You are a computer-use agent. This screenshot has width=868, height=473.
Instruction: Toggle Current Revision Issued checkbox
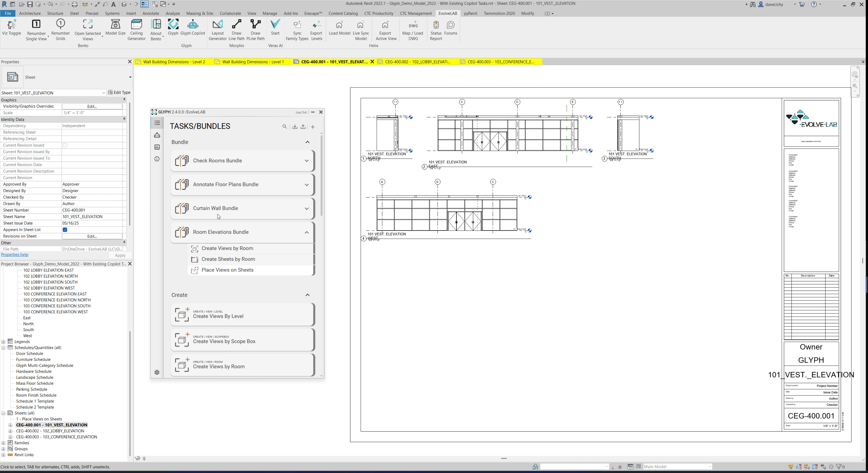(x=65, y=145)
